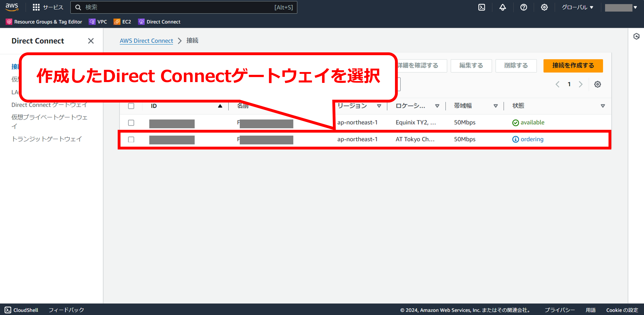Click the 接続を作成する button
This screenshot has height=315, width=644.
click(x=573, y=66)
